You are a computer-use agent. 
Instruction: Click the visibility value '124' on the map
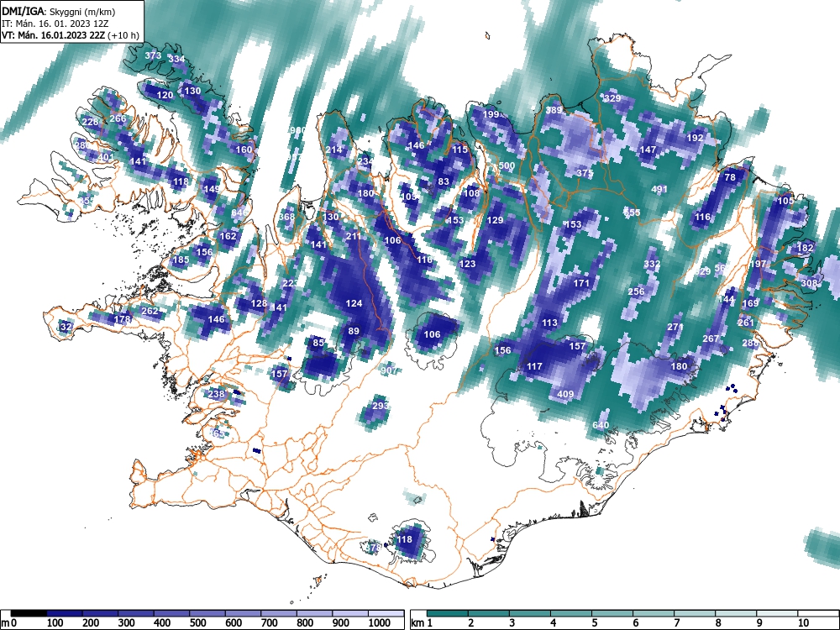click(x=354, y=304)
